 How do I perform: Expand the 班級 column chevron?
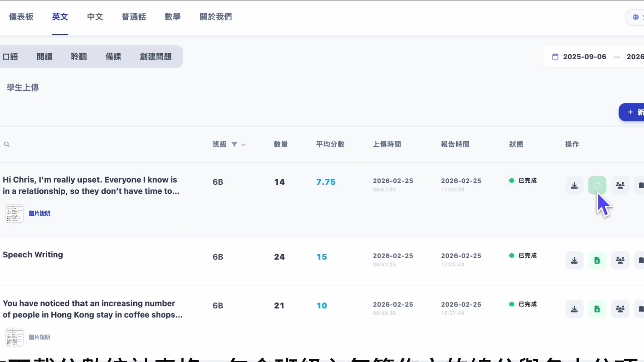[x=244, y=144]
